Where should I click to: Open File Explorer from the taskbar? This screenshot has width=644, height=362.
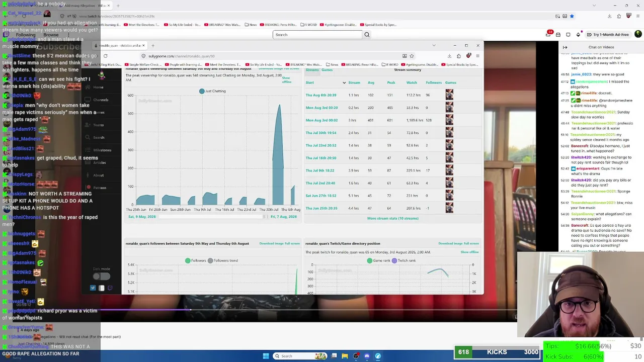pos(345,356)
